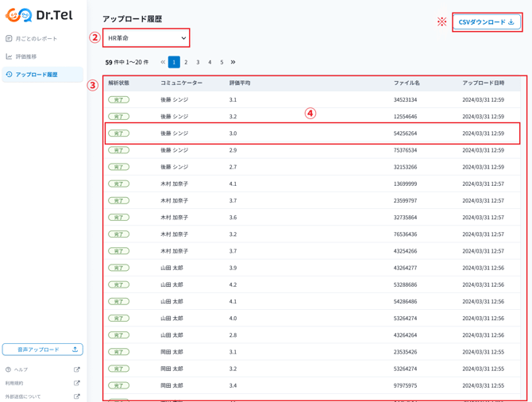
Task: Click the external link icon beside 利用規約
Action: pos(77,383)
